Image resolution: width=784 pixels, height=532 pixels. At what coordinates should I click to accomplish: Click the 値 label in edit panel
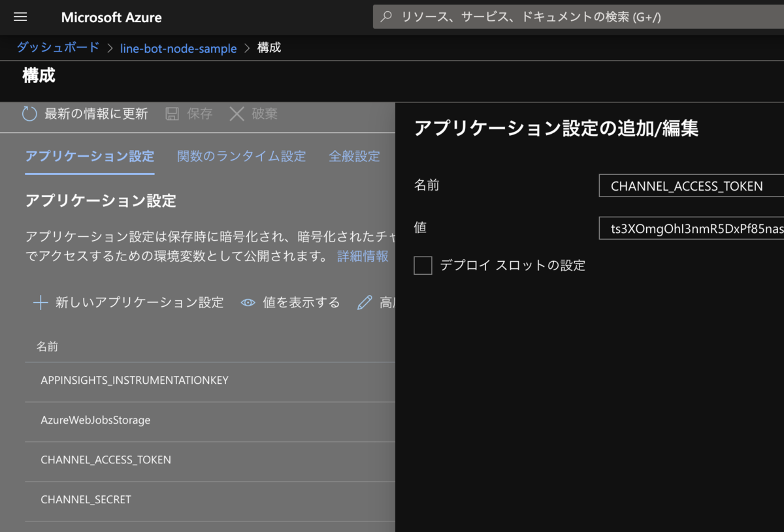pyautogui.click(x=421, y=227)
